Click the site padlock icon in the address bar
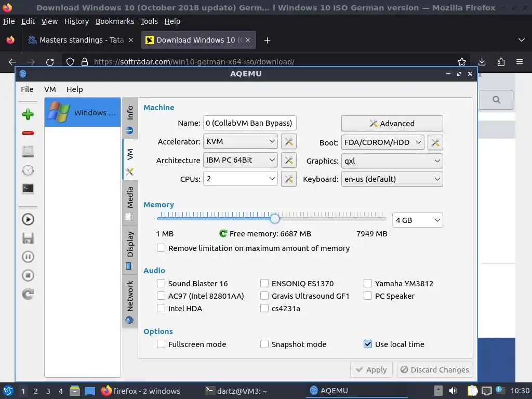The height and width of the screenshot is (399, 532). (85, 62)
